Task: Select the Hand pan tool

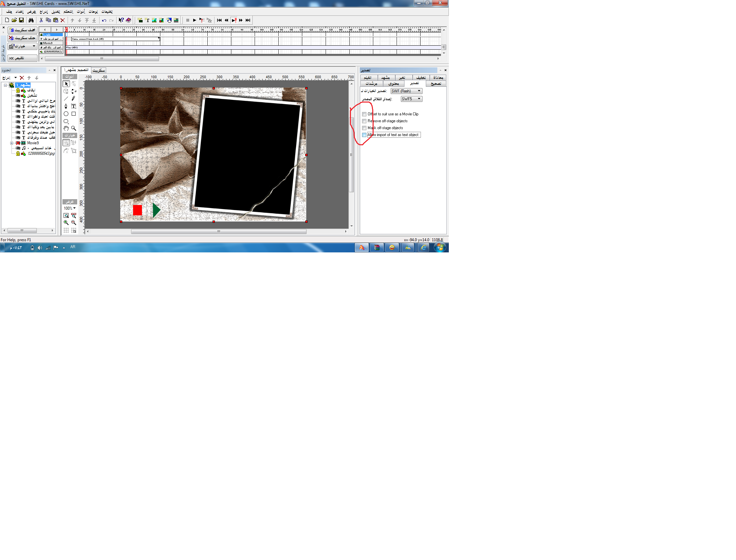Action: click(66, 128)
